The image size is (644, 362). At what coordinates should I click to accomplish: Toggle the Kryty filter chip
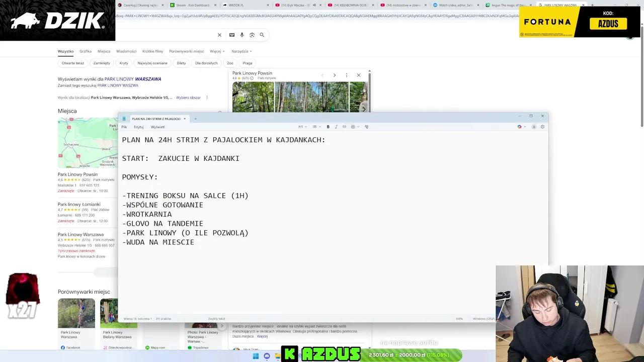pos(124,63)
